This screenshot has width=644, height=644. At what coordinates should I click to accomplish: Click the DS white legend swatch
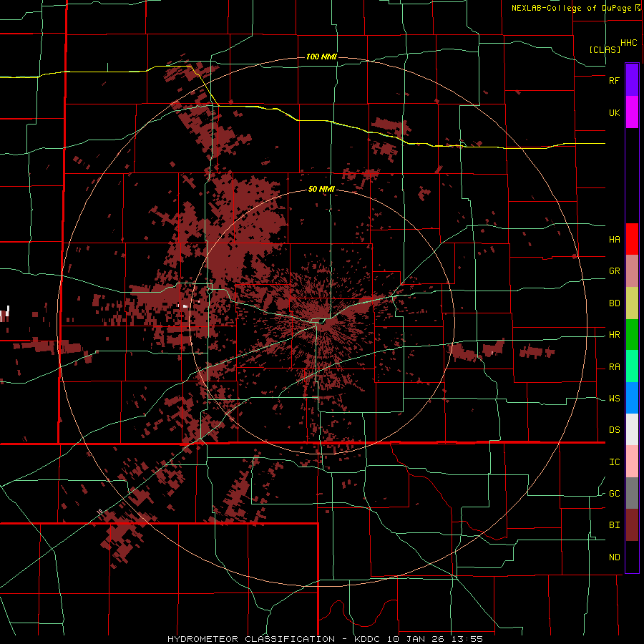pyautogui.click(x=632, y=429)
